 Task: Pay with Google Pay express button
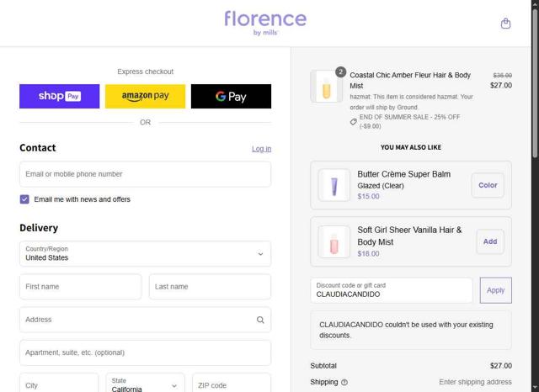point(231,96)
